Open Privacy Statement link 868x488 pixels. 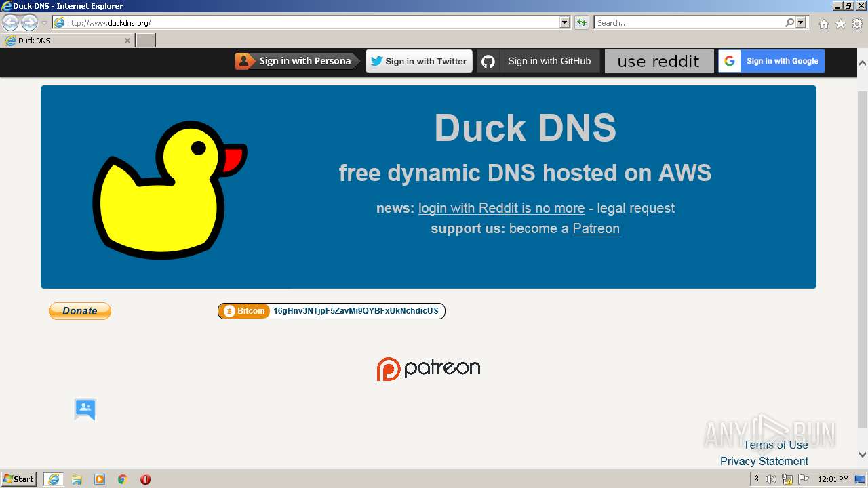pos(764,461)
